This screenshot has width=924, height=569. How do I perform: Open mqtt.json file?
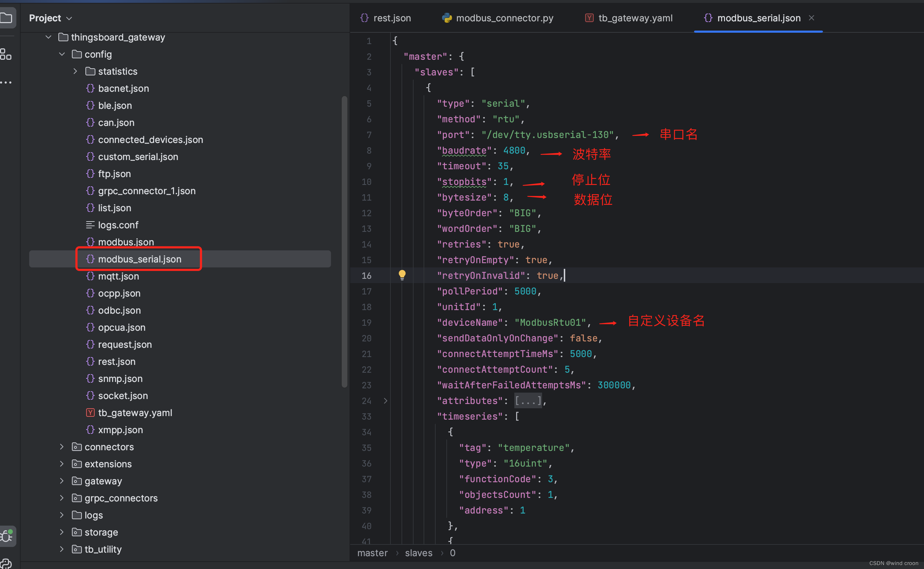[118, 276]
